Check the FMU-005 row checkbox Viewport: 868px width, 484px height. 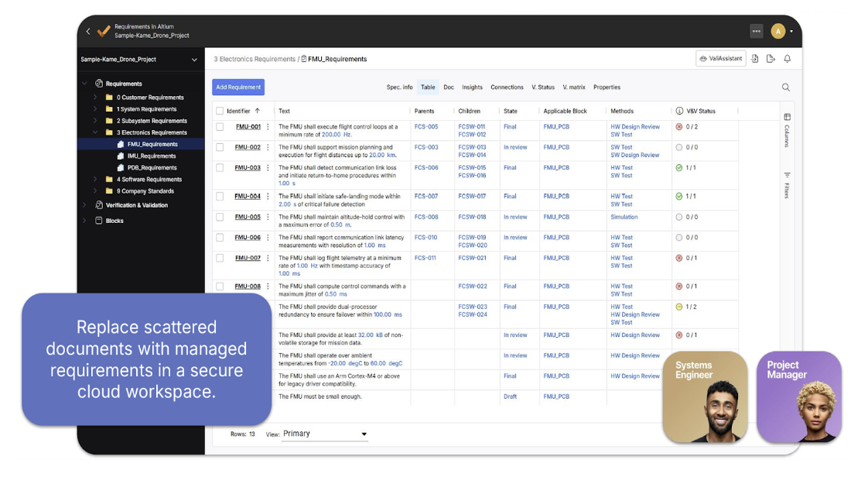(220, 217)
